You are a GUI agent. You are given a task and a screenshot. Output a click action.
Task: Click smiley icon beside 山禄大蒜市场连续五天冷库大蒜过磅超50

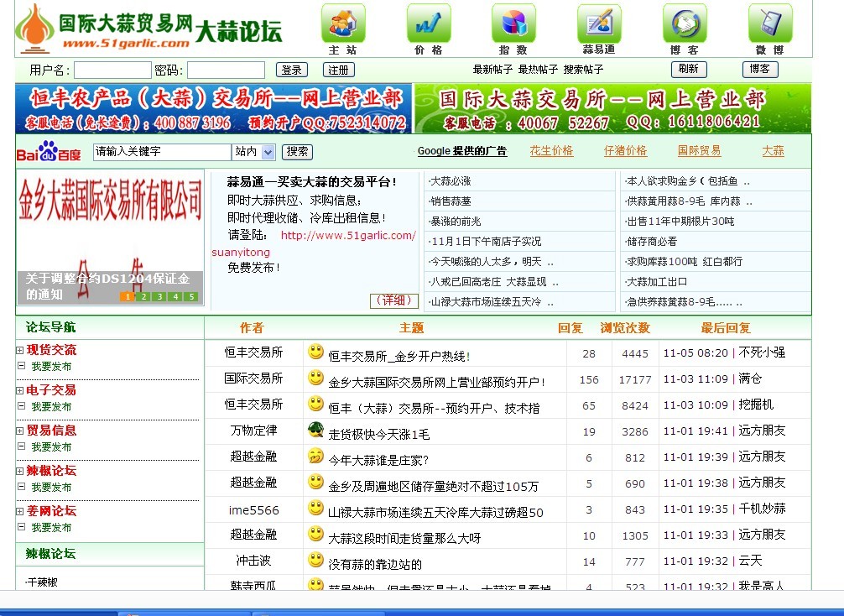tap(315, 507)
